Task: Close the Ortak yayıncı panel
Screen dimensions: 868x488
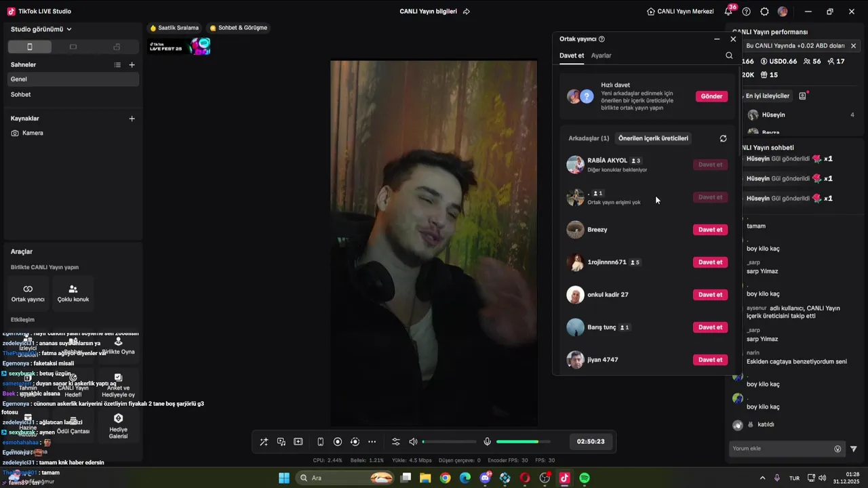Action: click(x=733, y=39)
